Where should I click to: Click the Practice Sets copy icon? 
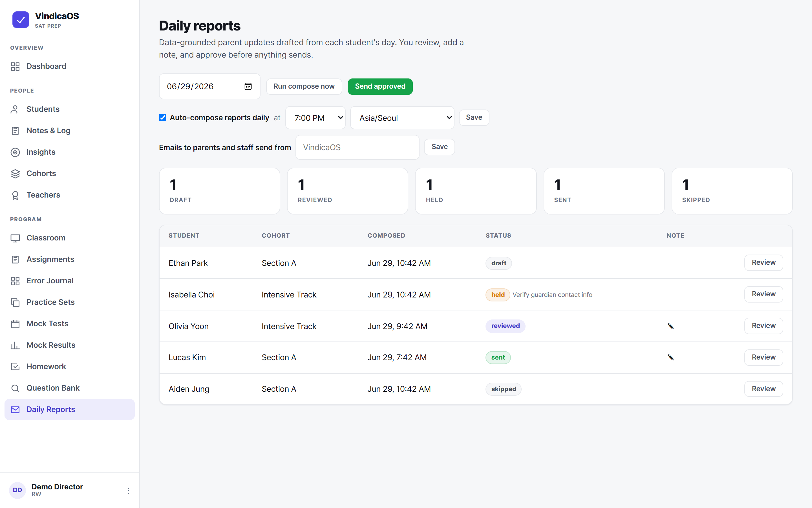tap(15, 303)
